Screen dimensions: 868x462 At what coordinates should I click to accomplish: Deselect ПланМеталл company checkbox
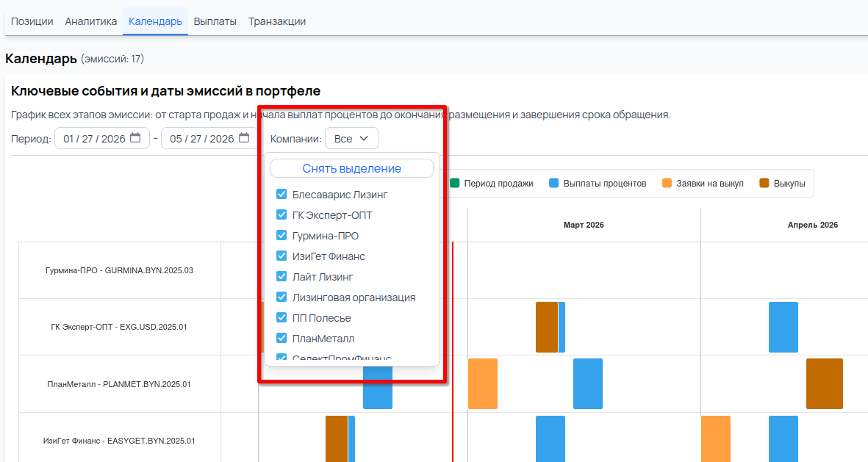pos(281,339)
